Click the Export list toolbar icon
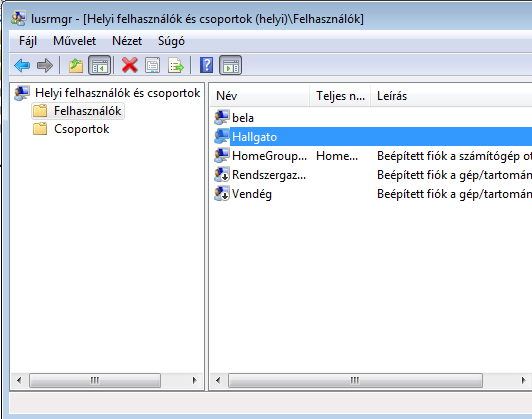 [175, 65]
